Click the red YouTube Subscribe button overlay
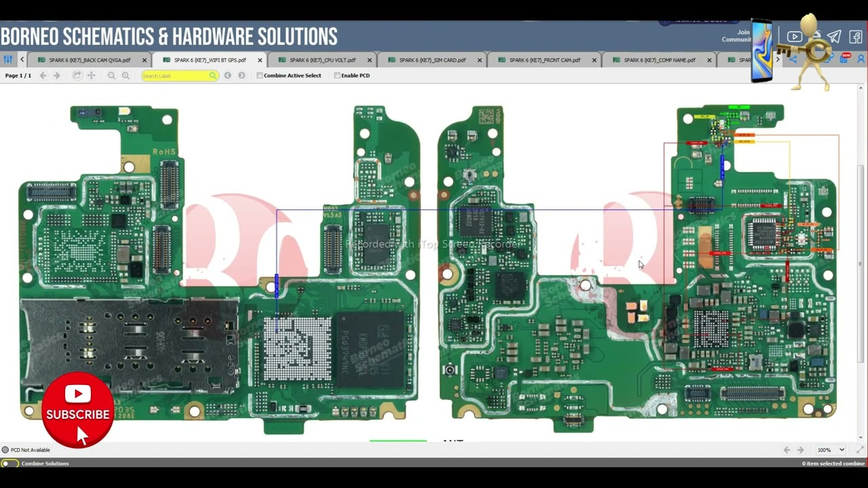The image size is (868, 488). click(78, 410)
